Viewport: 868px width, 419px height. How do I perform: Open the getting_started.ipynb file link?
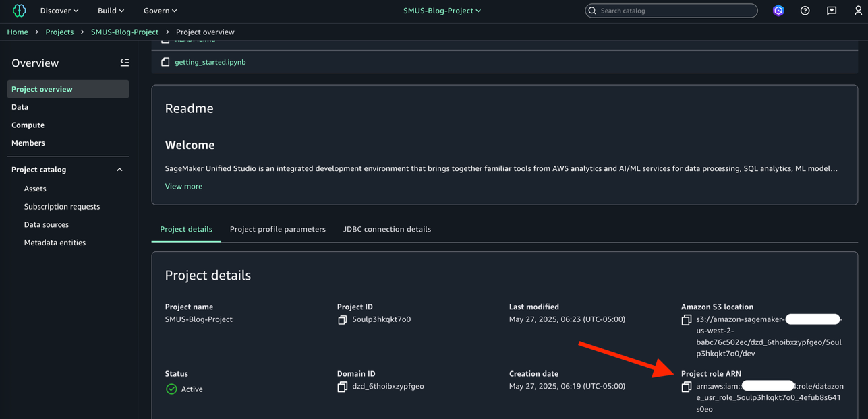pyautogui.click(x=210, y=62)
